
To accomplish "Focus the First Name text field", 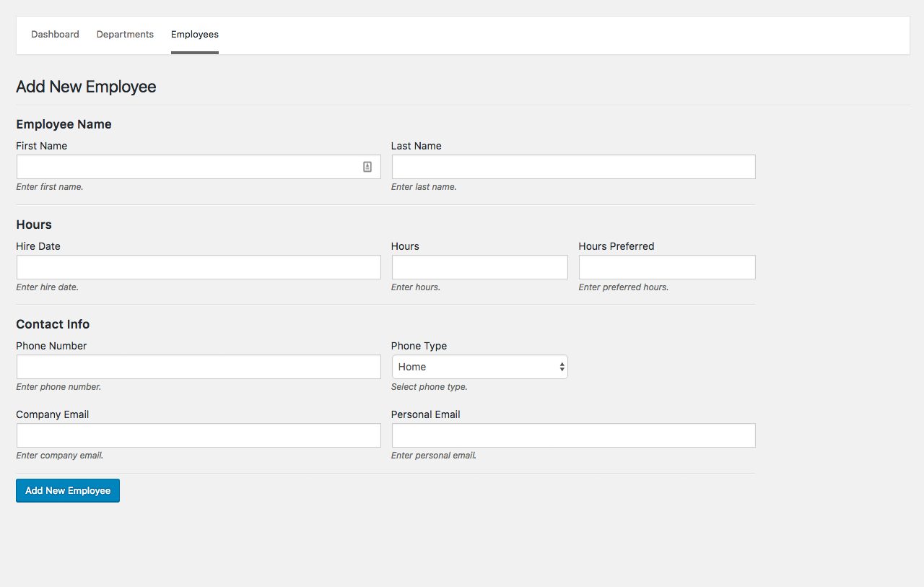I will [188, 167].
